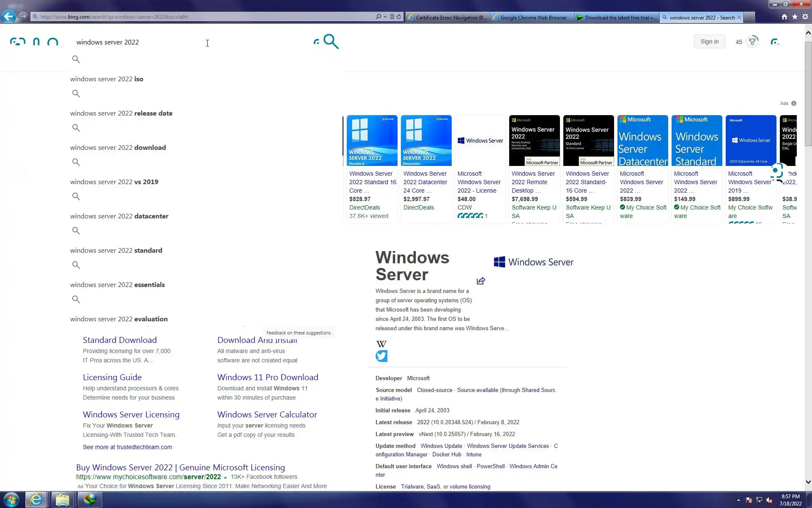Click Windows Server 2022 Standard 16 Core thumbnail
The width and height of the screenshot is (812, 508).
(372, 141)
